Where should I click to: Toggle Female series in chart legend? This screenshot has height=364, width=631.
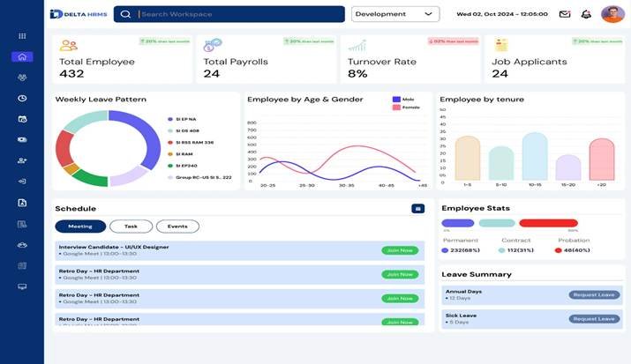tap(397, 108)
